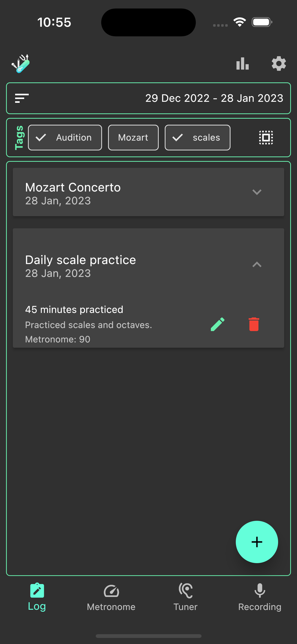Tap the select-all tags icon

(x=266, y=138)
